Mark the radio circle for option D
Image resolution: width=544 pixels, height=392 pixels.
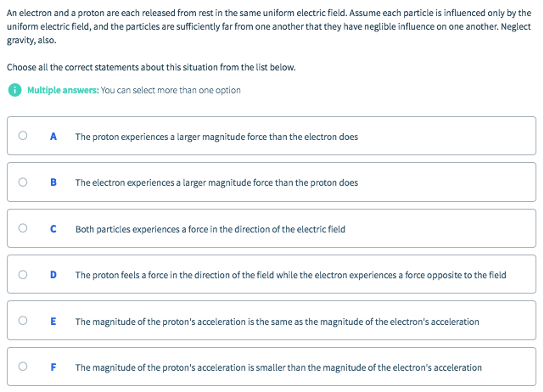(23, 274)
